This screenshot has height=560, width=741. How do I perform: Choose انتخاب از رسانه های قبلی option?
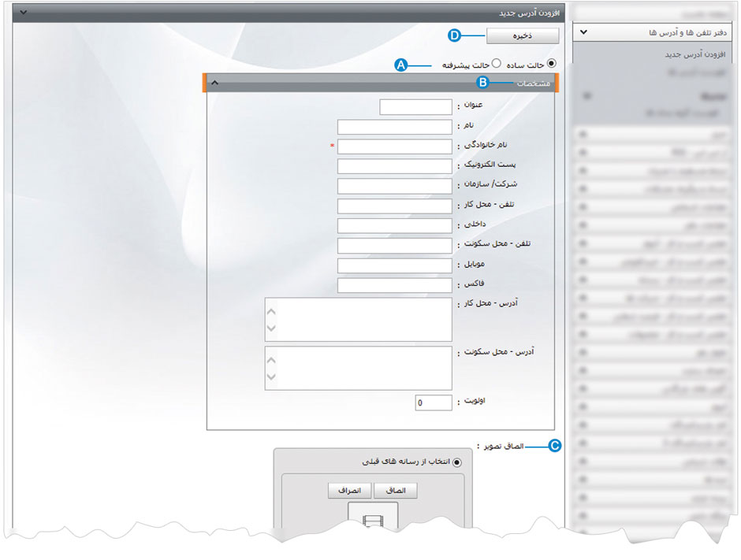point(457,462)
